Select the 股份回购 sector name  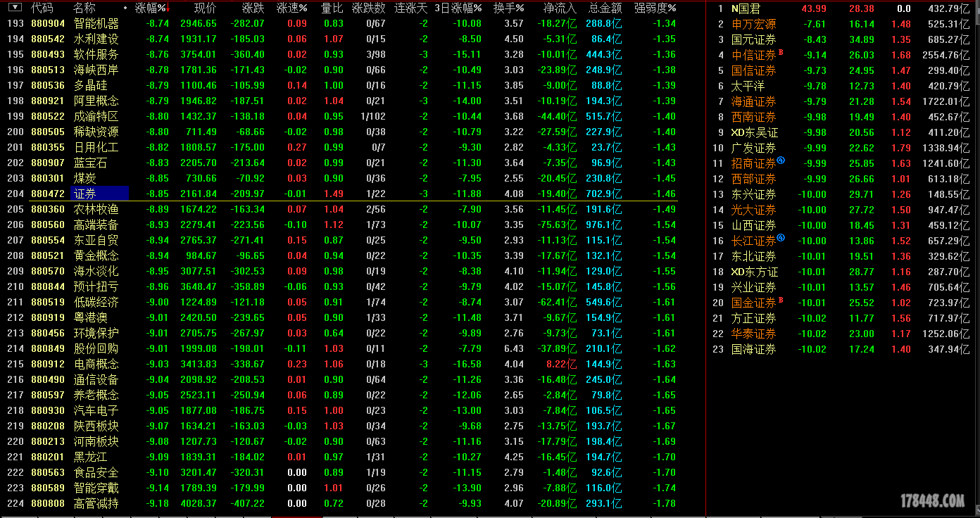pos(96,348)
